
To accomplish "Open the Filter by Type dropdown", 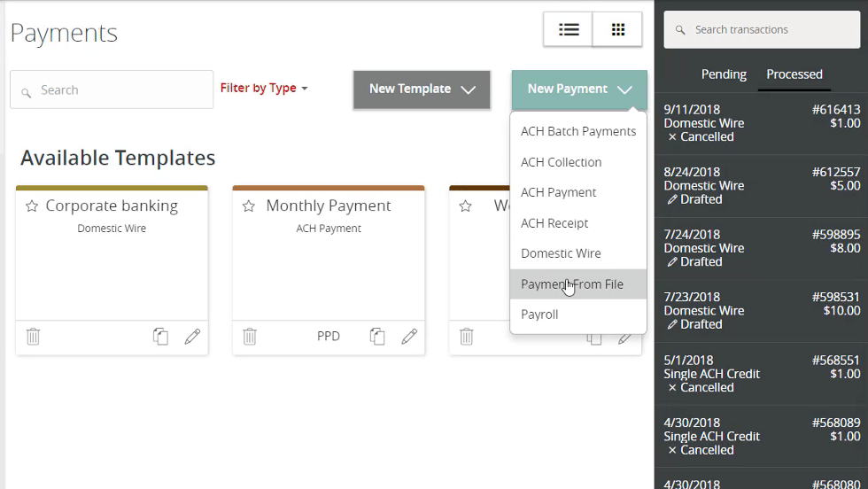I will 264,89.
